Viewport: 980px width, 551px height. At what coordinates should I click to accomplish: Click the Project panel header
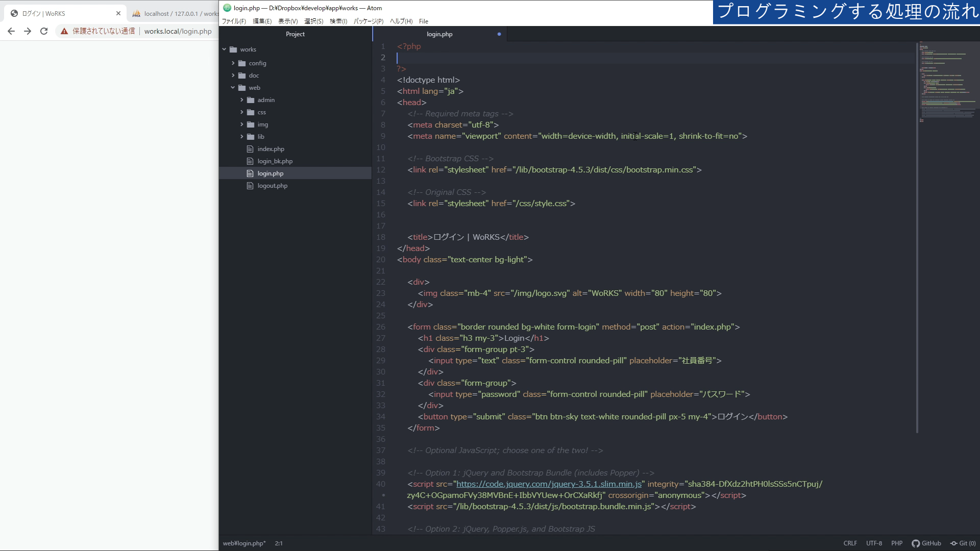point(295,34)
